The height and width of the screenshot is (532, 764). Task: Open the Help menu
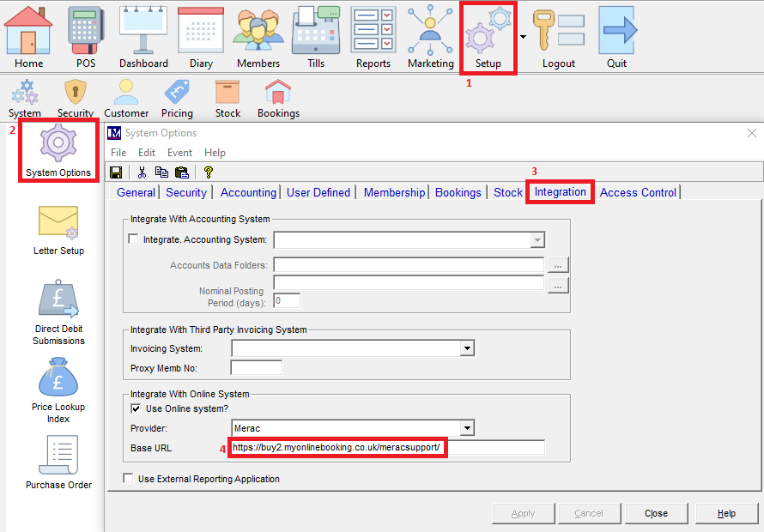(215, 153)
